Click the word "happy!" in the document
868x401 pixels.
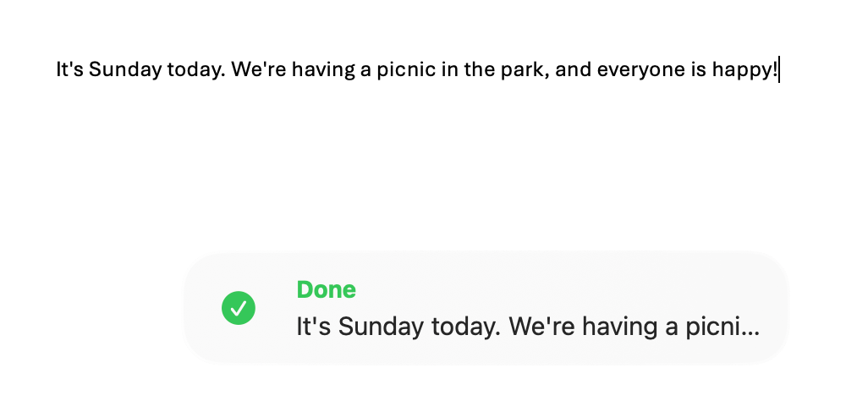[x=744, y=69]
